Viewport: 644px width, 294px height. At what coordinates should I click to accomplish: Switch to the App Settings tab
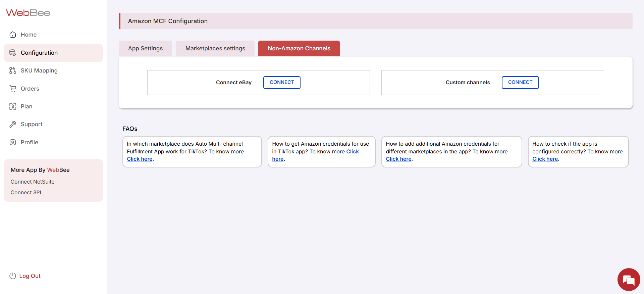145,48
